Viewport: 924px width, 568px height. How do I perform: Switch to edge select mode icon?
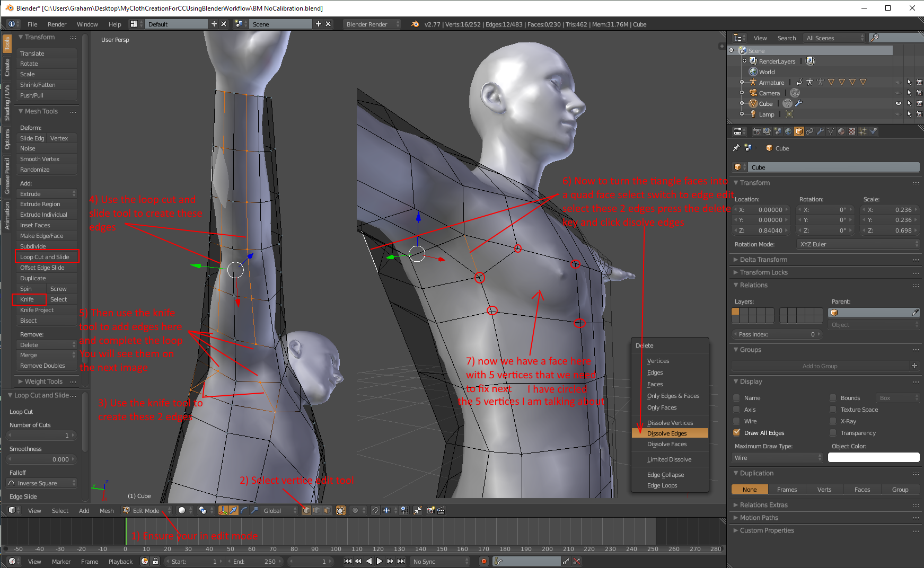316,510
